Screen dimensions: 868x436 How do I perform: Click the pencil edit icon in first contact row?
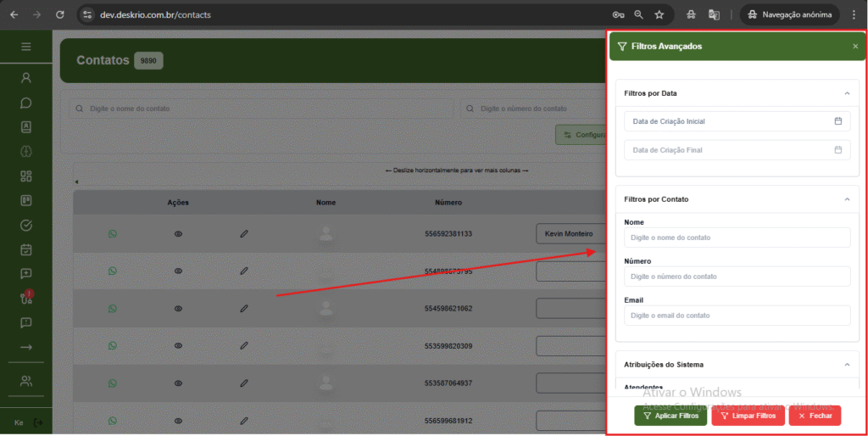pos(244,233)
